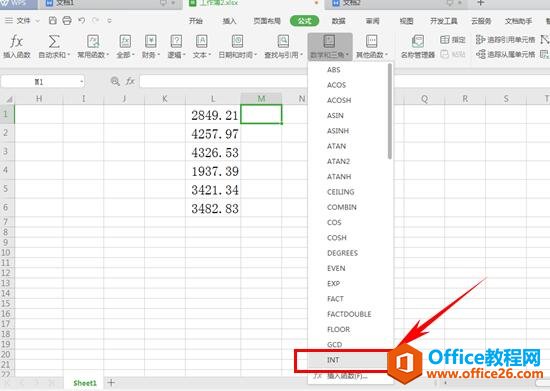Click the Undo arrow icon
The image size is (550, 391).
(82, 21)
